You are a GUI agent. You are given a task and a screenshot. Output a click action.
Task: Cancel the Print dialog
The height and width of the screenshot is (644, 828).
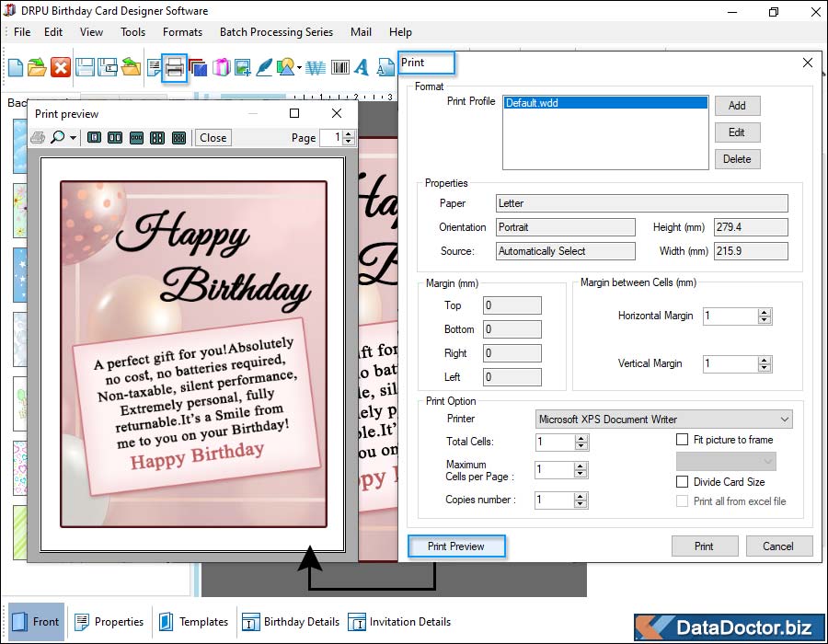[778, 546]
